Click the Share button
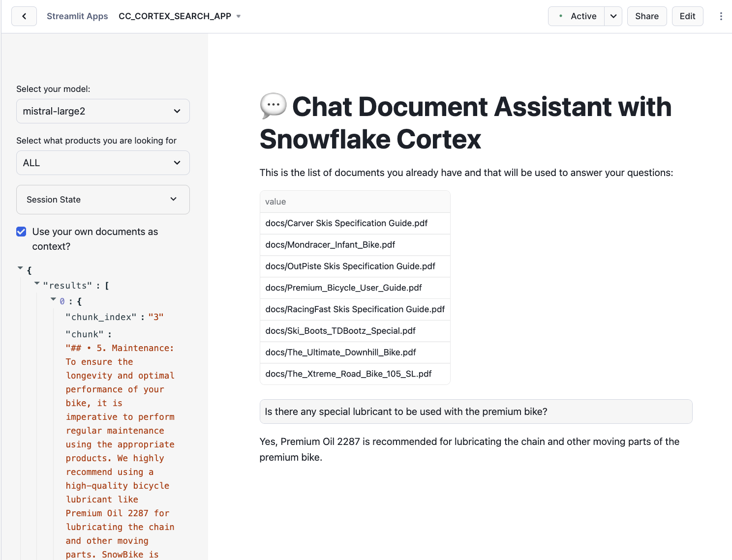Viewport: 732px width, 560px height. click(647, 16)
